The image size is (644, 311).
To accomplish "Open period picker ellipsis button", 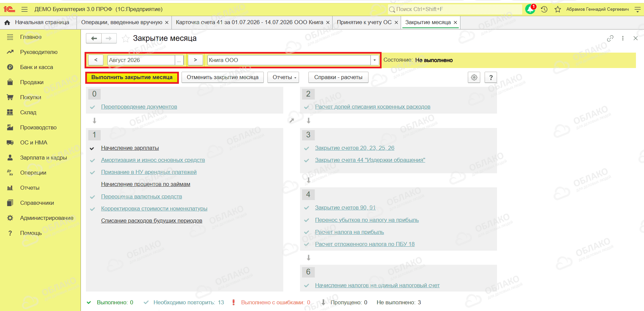I will tap(179, 60).
